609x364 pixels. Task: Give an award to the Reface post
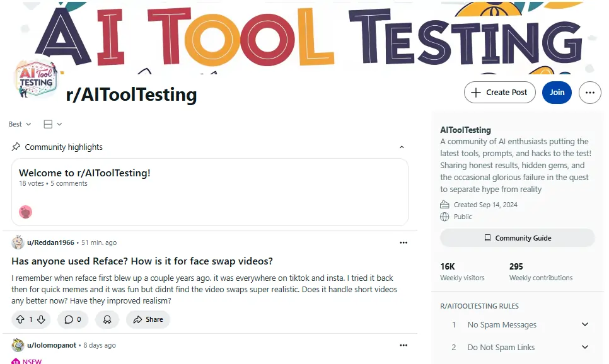107,319
